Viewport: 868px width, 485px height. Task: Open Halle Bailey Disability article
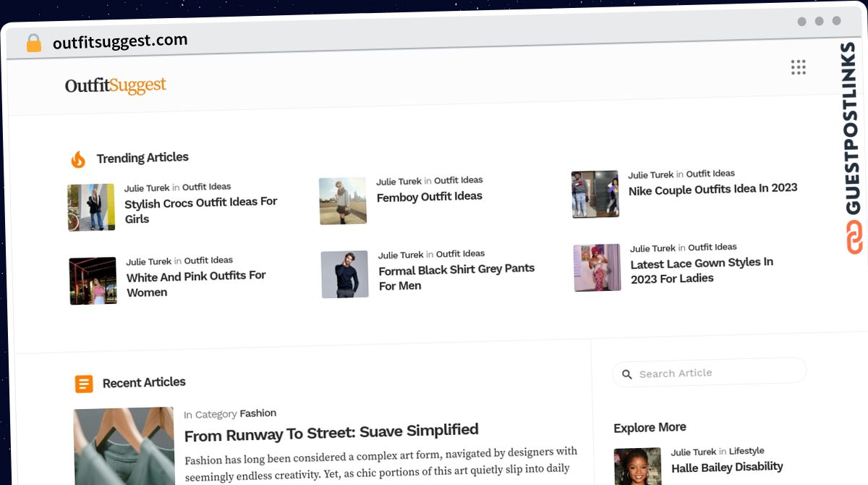pos(727,468)
